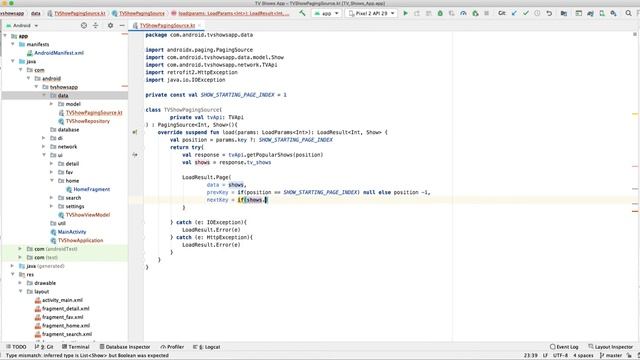This screenshot has width=640, height=360.
Task: Click the master Git branch widget
Action: coord(611,356)
